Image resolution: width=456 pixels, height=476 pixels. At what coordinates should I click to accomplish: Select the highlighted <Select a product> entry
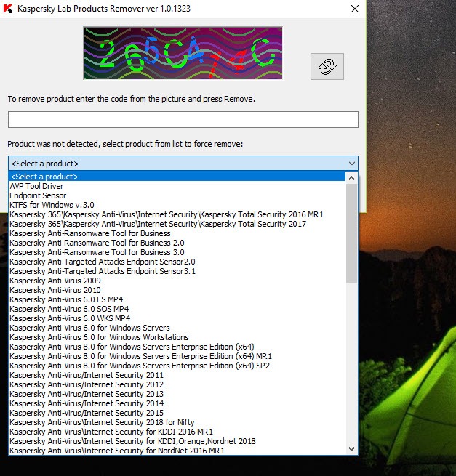[x=177, y=177]
